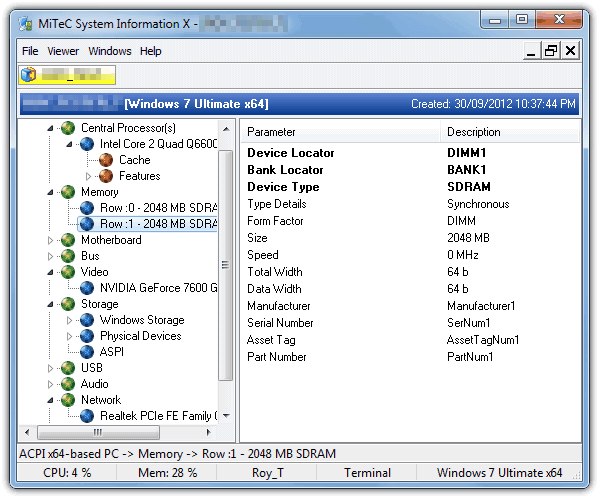Click the tree scroll up arrow
The width and height of the screenshot is (599, 497).
click(x=226, y=129)
